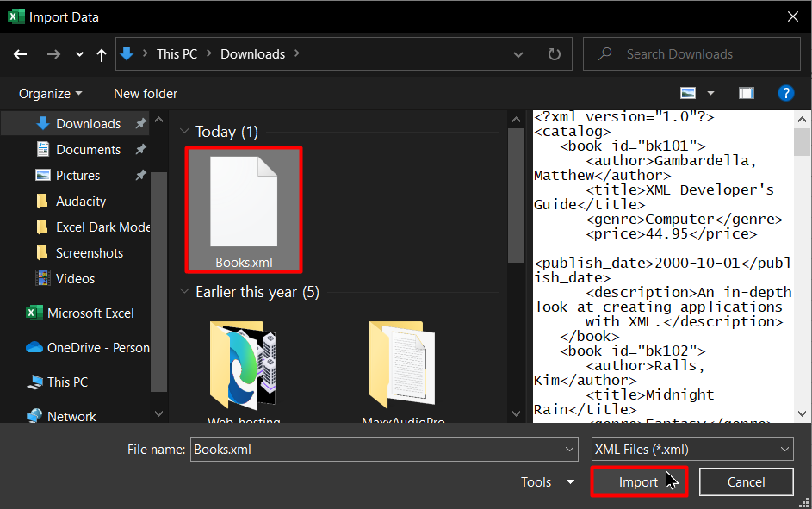Collapse the Earlier this year (5) group
812x509 pixels.
pyautogui.click(x=183, y=291)
